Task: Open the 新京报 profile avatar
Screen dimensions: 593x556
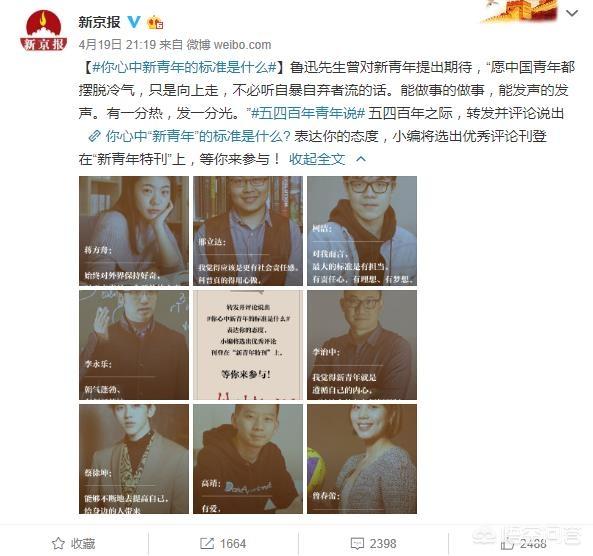Action: tap(43, 31)
